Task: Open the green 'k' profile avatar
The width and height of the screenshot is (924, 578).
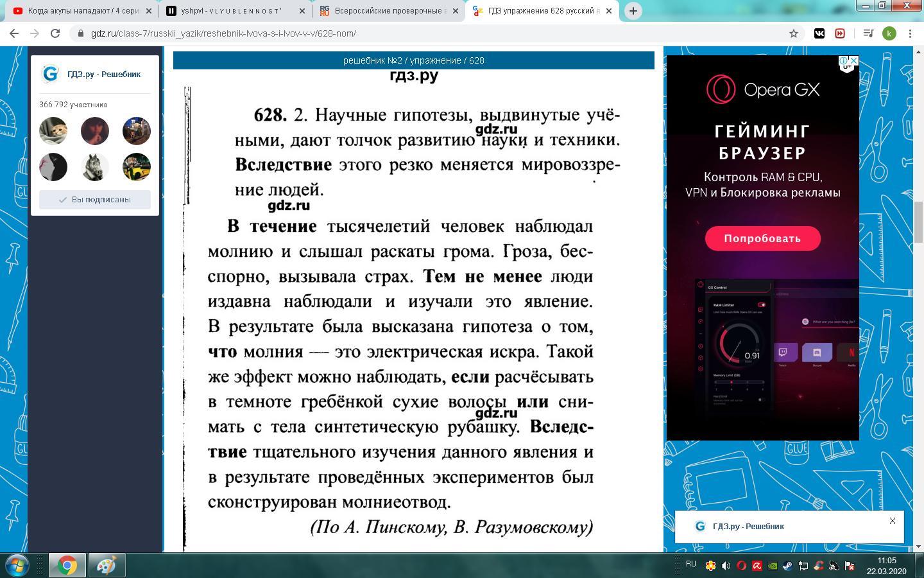Action: coord(889,33)
